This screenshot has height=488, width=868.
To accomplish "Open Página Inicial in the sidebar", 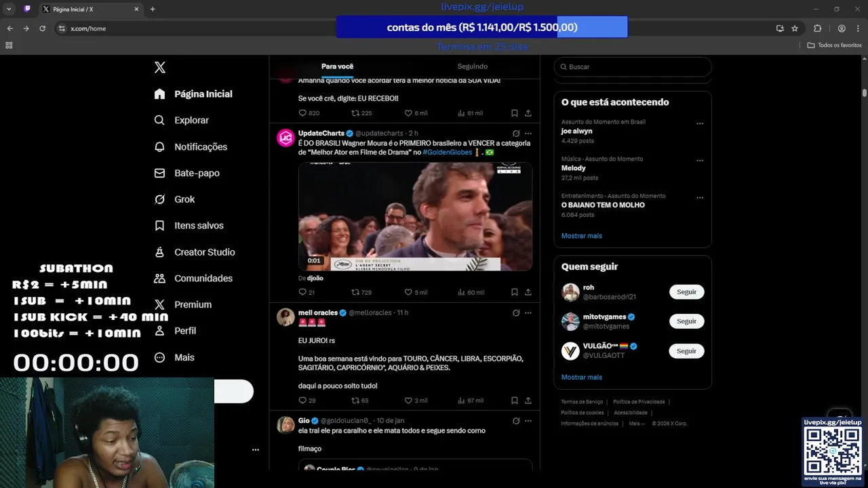I will click(193, 94).
